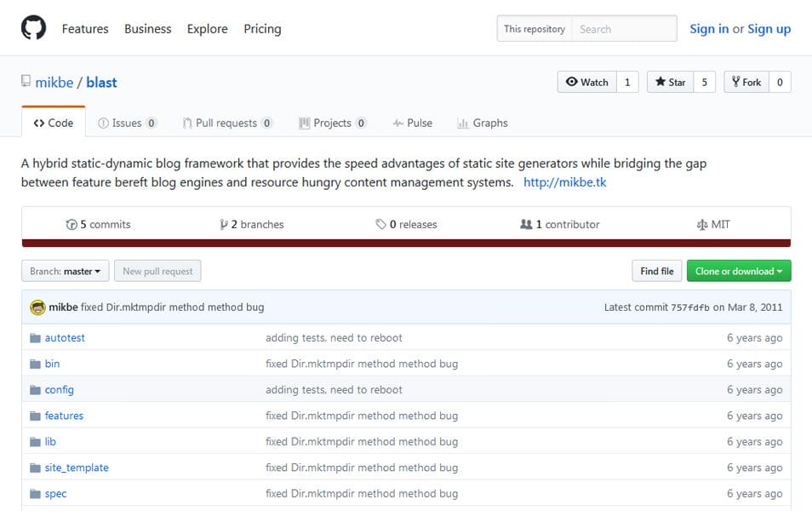View the fork count 0
The height and width of the screenshot is (511, 812).
(780, 82)
